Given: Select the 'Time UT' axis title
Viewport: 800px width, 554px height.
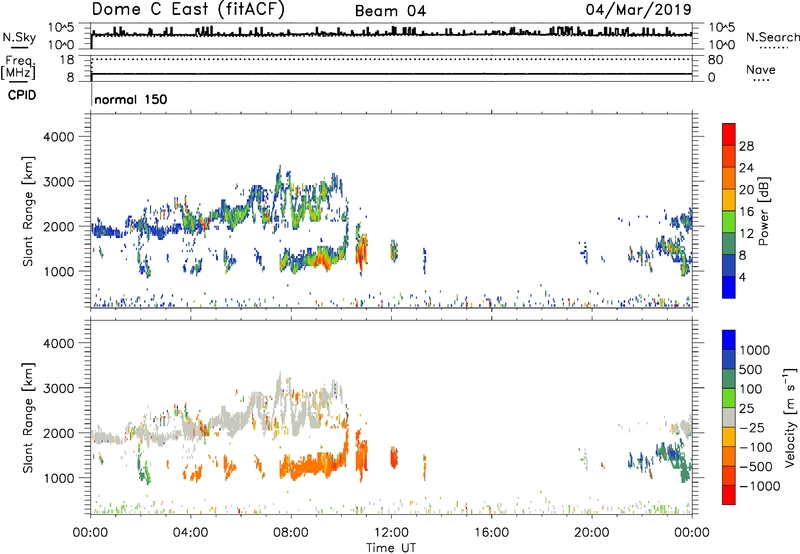Looking at the screenshot, I should [391, 548].
